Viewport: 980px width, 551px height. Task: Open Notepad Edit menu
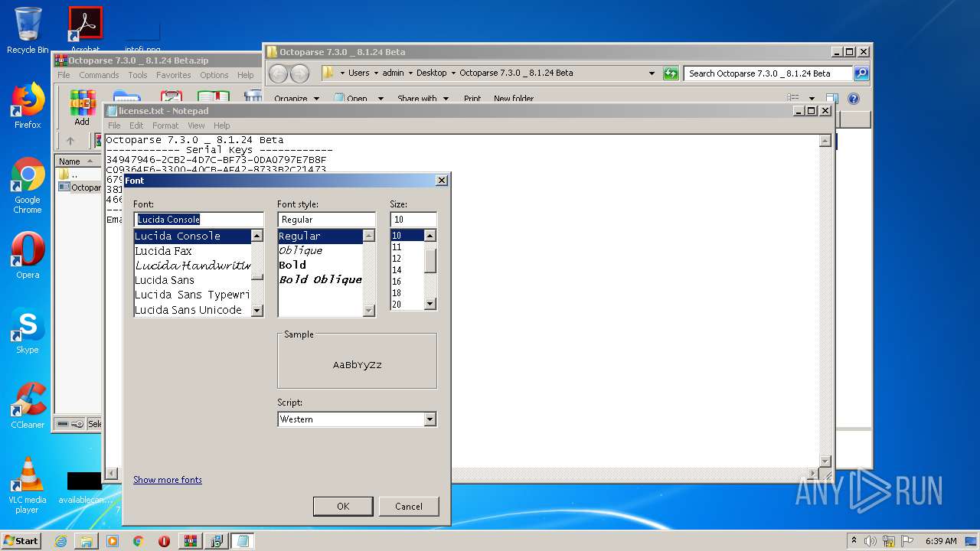click(136, 126)
